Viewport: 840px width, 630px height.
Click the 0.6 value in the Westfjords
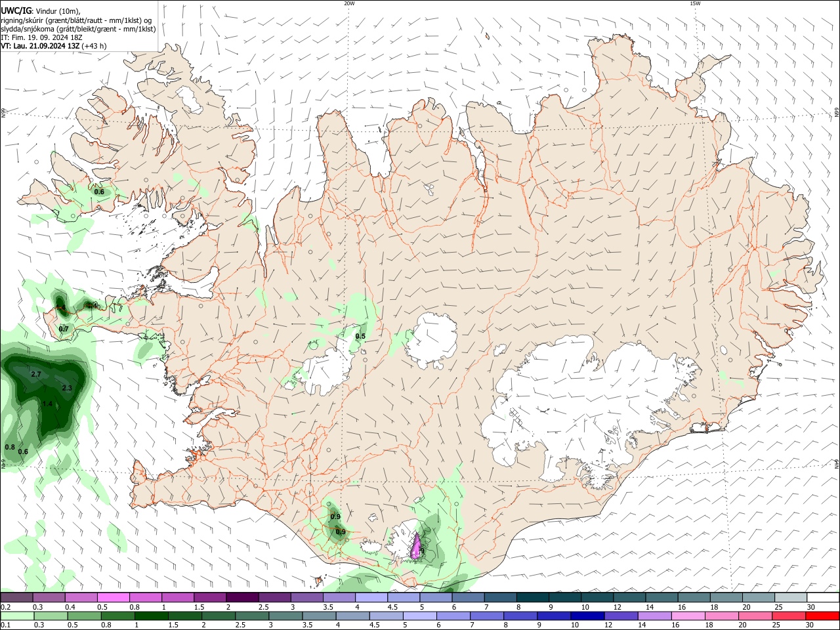99,192
